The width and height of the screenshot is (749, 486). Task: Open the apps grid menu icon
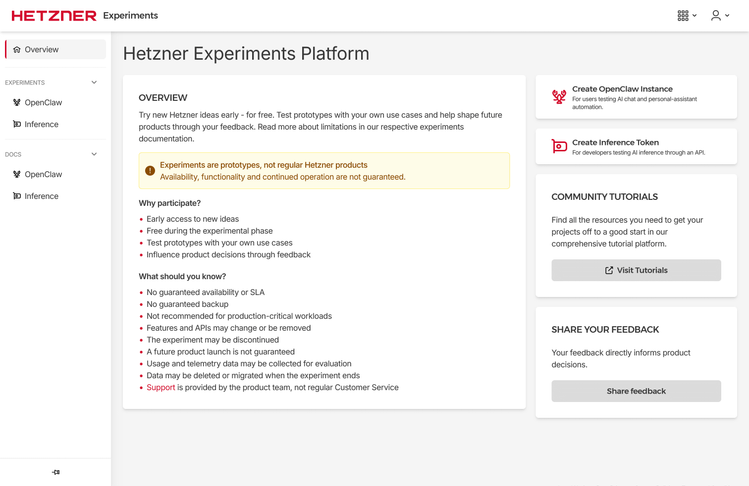(x=683, y=16)
